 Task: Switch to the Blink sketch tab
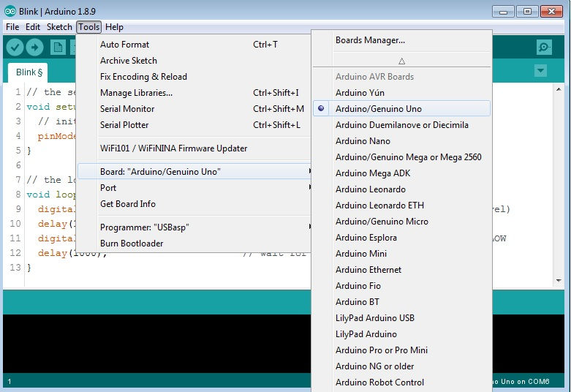(29, 72)
